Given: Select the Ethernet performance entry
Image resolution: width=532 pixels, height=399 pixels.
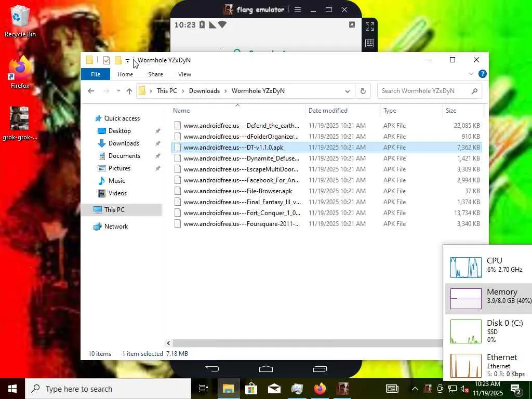Looking at the screenshot, I should pos(488,365).
